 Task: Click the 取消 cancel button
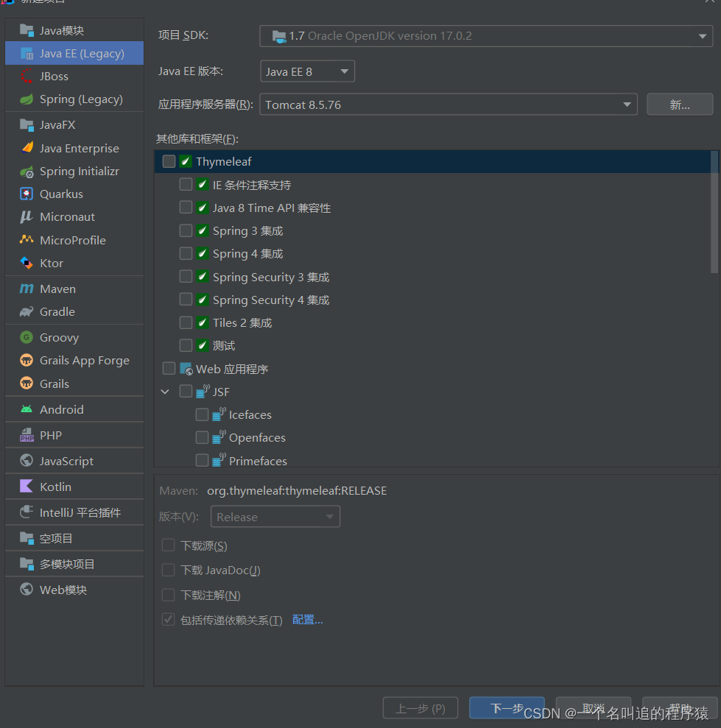[594, 708]
